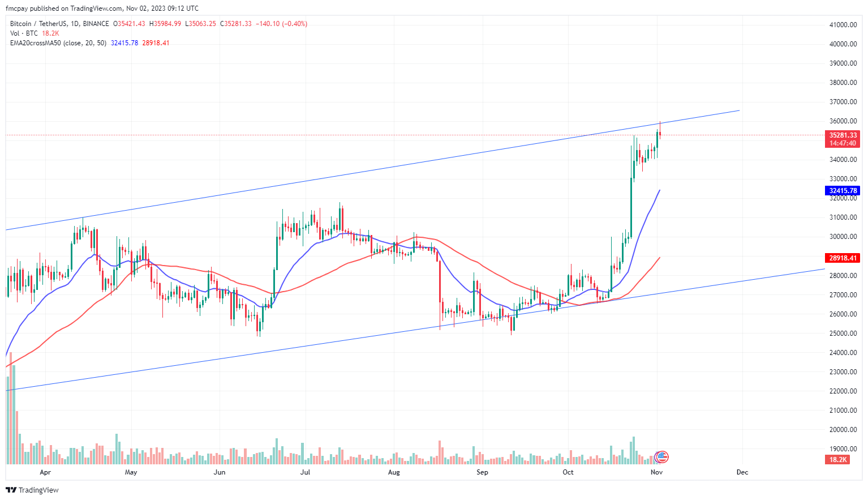
Task: Click the Vol · BTC indicator legend
Action: pyautogui.click(x=24, y=33)
